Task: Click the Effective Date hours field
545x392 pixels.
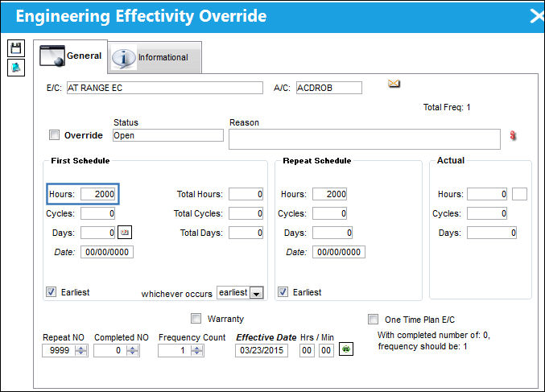Action: (307, 350)
